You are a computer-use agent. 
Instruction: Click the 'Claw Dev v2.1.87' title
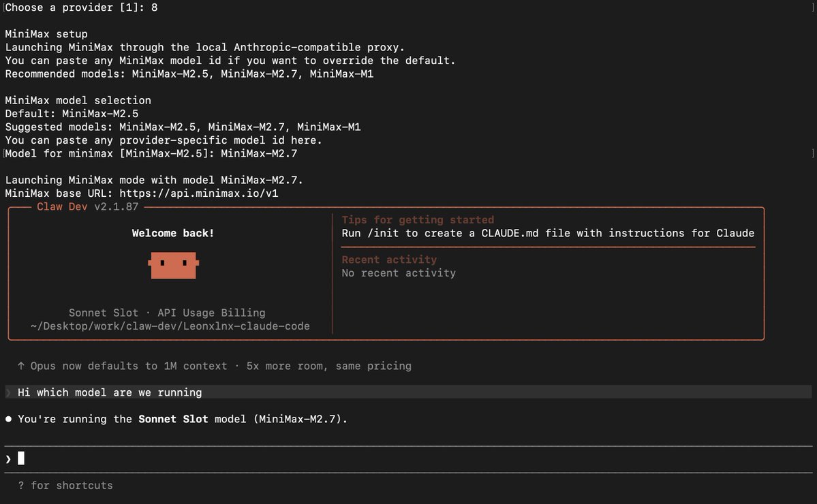(87, 206)
